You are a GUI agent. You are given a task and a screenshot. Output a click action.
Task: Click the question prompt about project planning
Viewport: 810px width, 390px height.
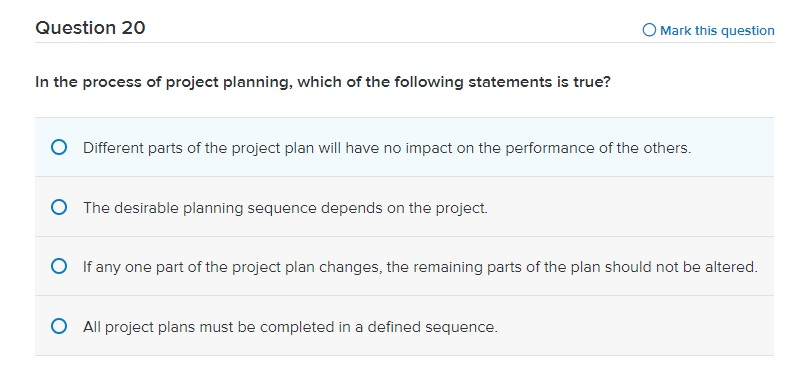pyautogui.click(x=323, y=83)
